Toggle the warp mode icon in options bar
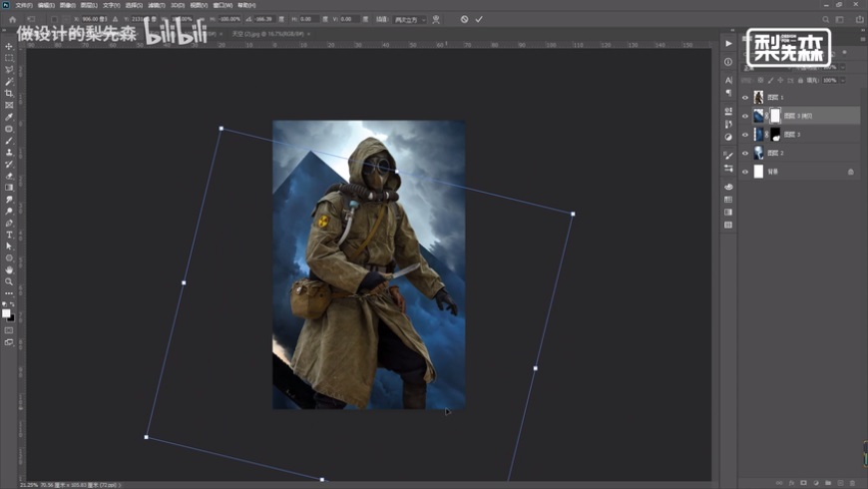The height and width of the screenshot is (489, 868). [436, 19]
